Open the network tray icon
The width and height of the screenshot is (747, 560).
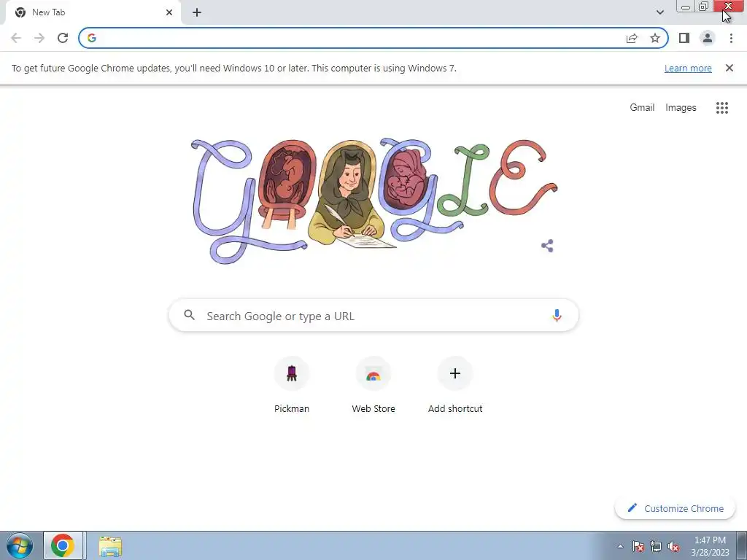click(x=656, y=546)
